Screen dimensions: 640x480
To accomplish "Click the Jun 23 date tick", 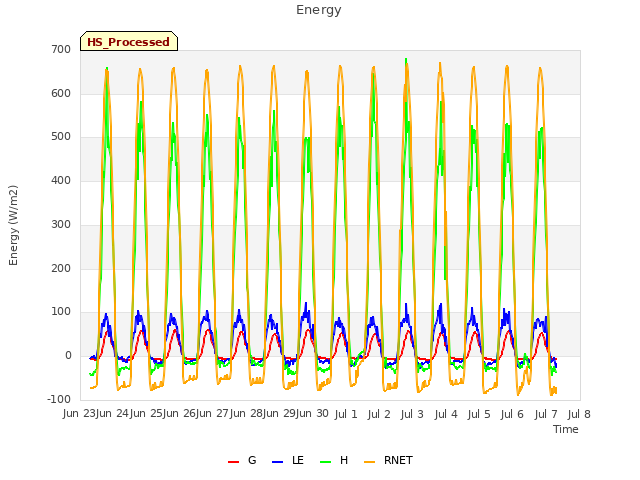I will (x=78, y=413).
